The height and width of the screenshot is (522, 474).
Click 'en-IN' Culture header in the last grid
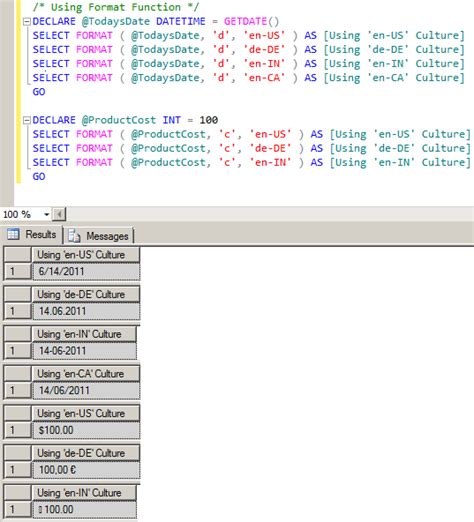84,493
